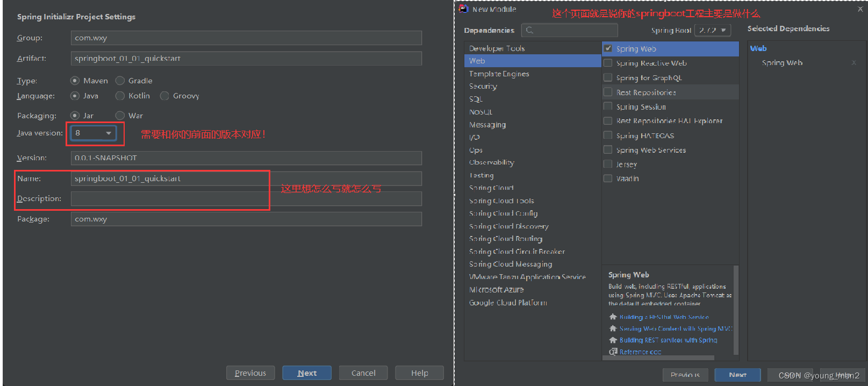Choose Kotlin as the language
The height and width of the screenshot is (386, 868).
tap(120, 96)
